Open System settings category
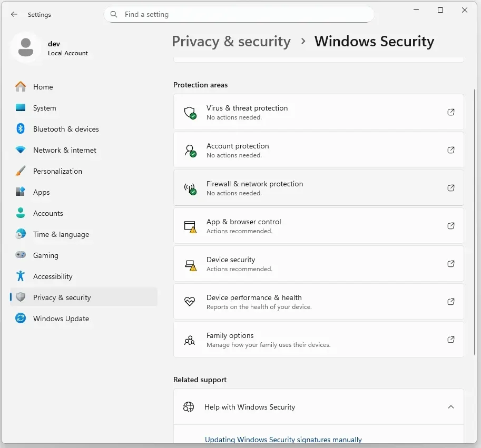 coord(83,108)
